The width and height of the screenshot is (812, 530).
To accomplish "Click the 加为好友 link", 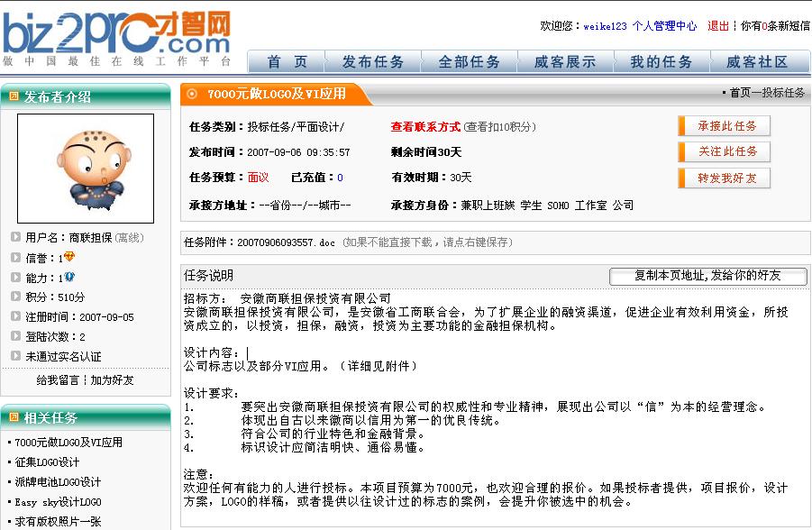I will 112,380.
